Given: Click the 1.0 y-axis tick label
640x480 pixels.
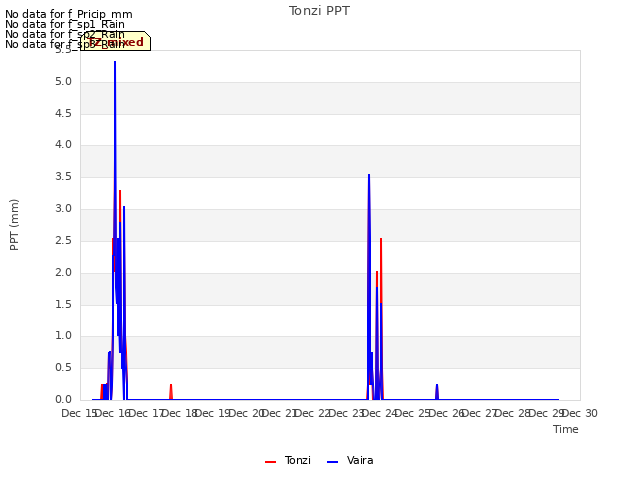Looking at the screenshot, I should coord(63,336).
